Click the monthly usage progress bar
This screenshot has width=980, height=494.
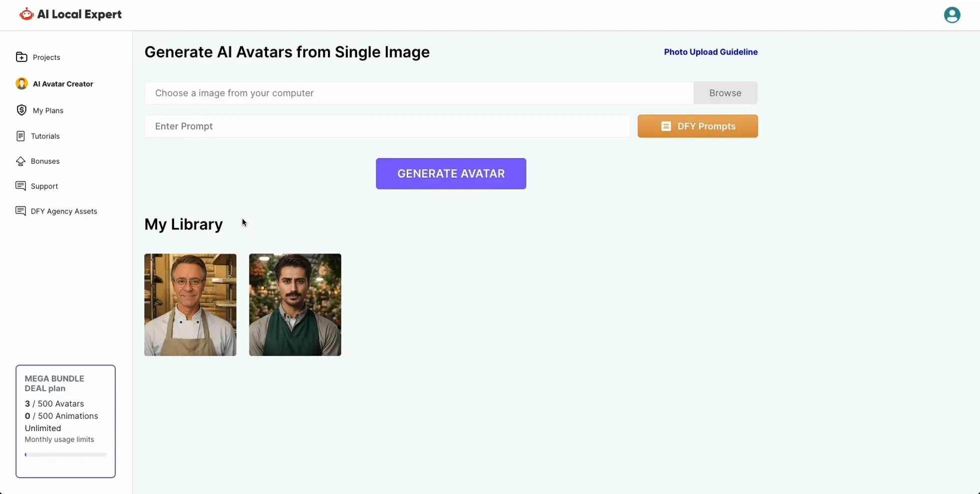click(65, 455)
